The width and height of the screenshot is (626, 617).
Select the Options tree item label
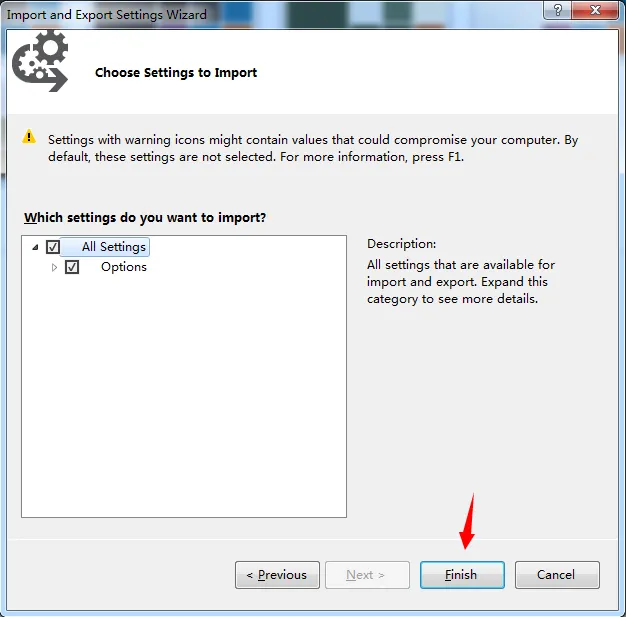point(124,267)
